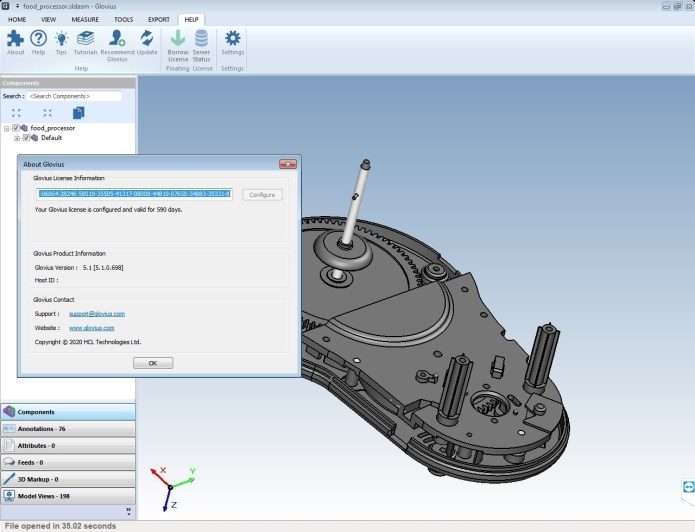Click the Search Components field
The height and width of the screenshot is (532, 695).
pyautogui.click(x=74, y=96)
